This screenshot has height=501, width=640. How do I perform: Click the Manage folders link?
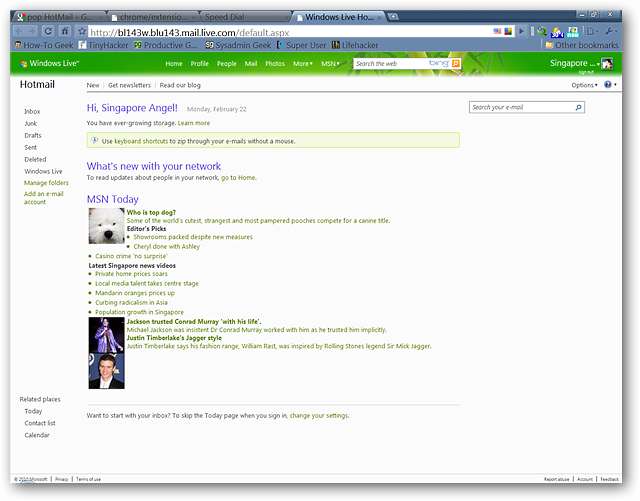(46, 183)
